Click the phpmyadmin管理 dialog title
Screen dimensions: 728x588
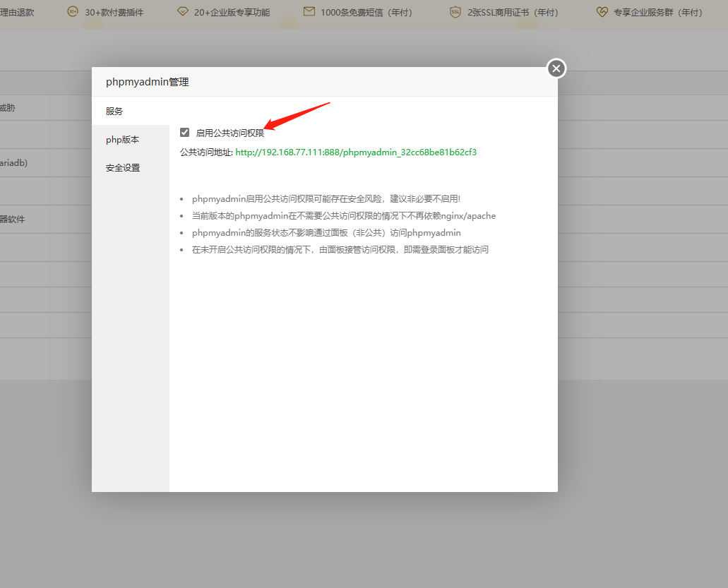[147, 82]
